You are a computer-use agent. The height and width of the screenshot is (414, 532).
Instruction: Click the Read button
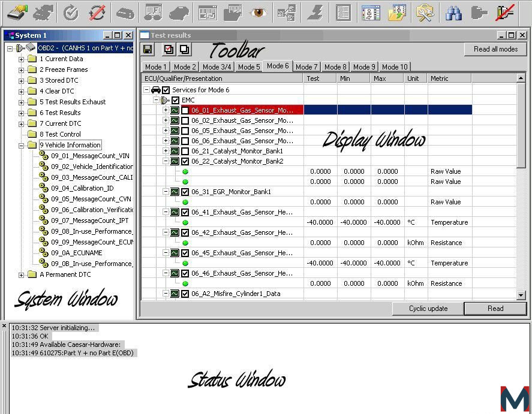[x=495, y=309]
